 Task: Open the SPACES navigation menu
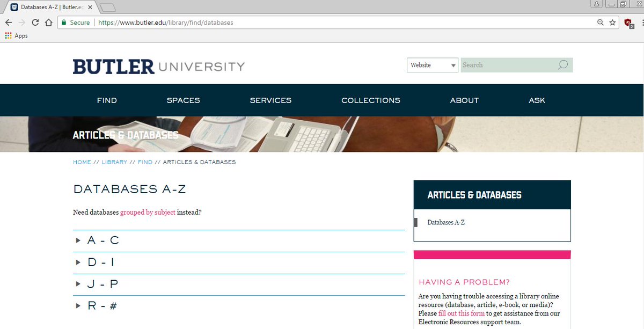[183, 100]
